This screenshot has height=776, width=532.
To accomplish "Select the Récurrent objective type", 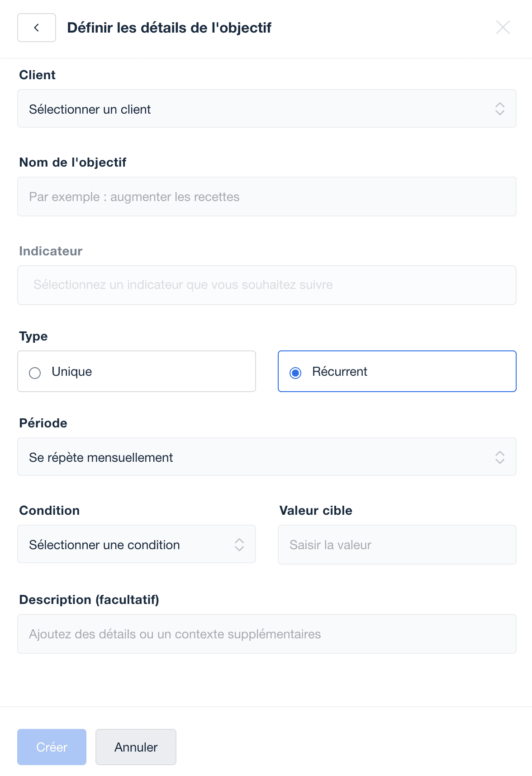I will point(397,371).
